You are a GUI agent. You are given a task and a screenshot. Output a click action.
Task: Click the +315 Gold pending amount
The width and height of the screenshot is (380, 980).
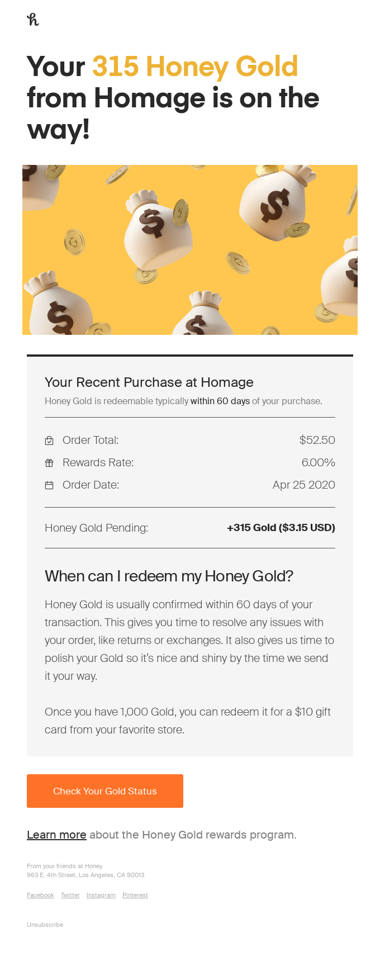point(281,527)
